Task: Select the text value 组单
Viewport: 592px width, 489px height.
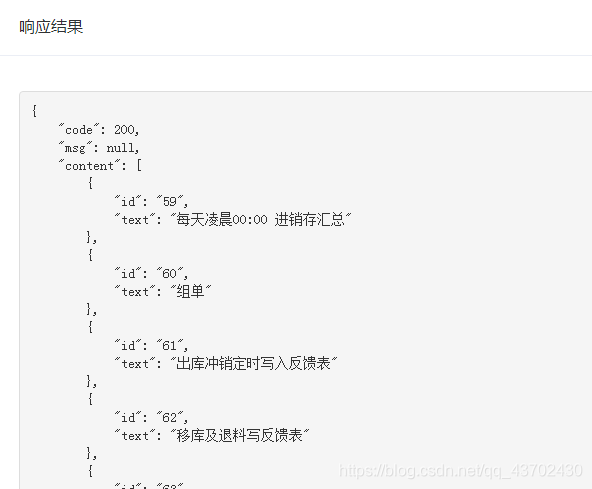Action: (190, 292)
